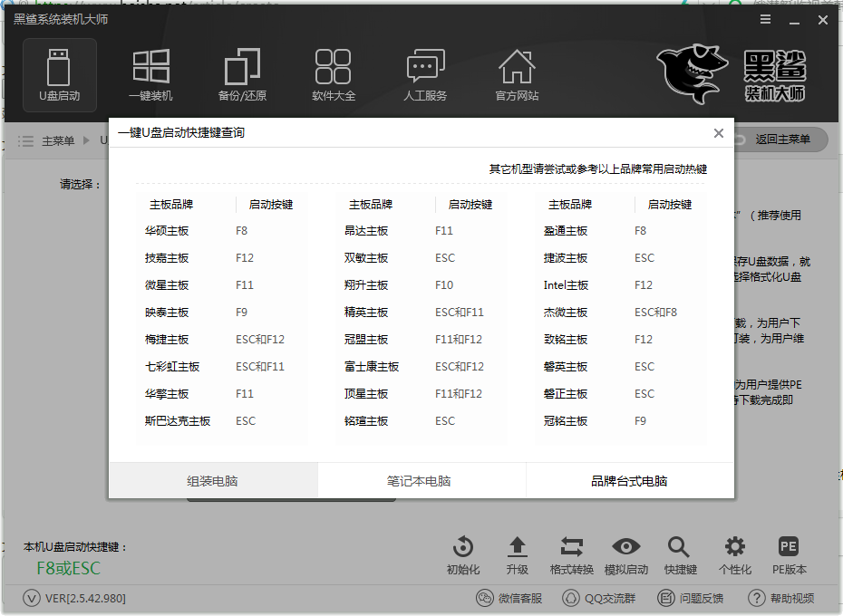This screenshot has width=843, height=616.
Task: Open the 格式转换 format conversion tool
Action: click(571, 555)
